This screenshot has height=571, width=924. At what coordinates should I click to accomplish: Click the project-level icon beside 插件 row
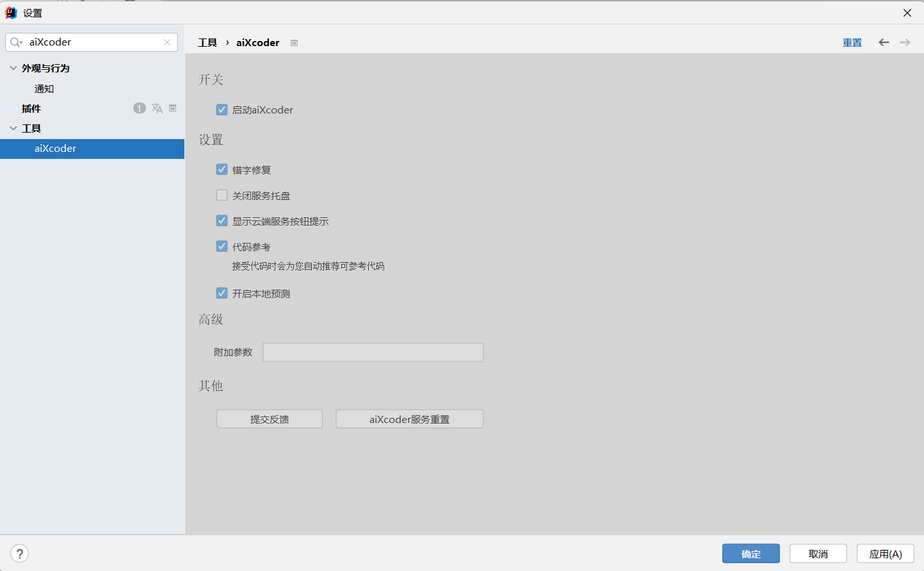coord(172,108)
